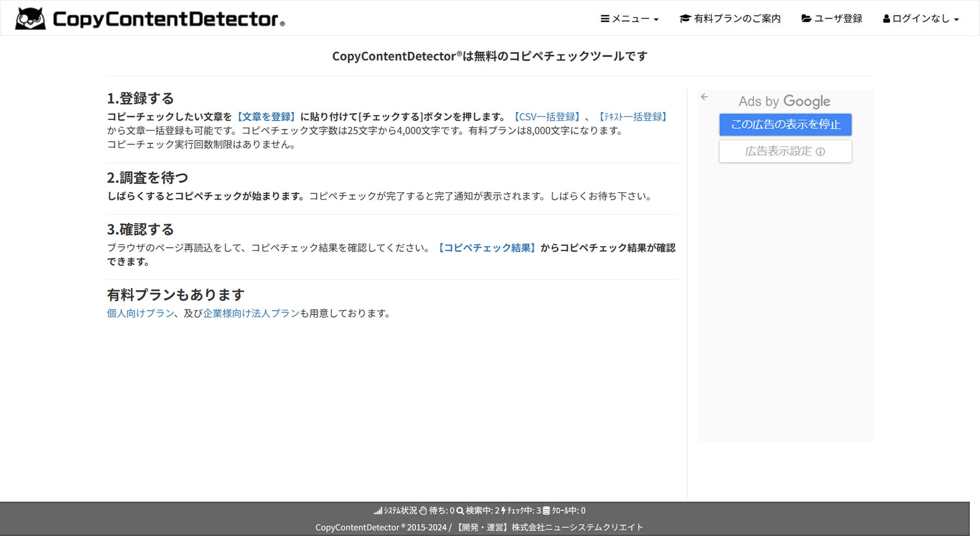Click the 有料プランもあります heading
The image size is (980, 536).
pyautogui.click(x=176, y=295)
